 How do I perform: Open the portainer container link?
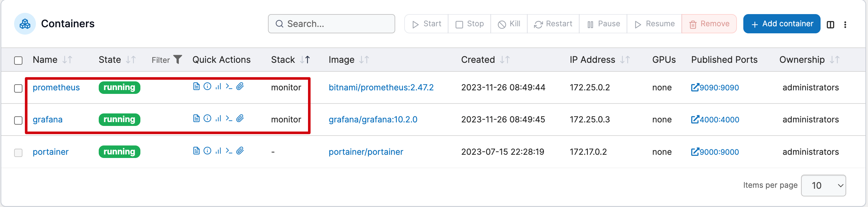51,152
